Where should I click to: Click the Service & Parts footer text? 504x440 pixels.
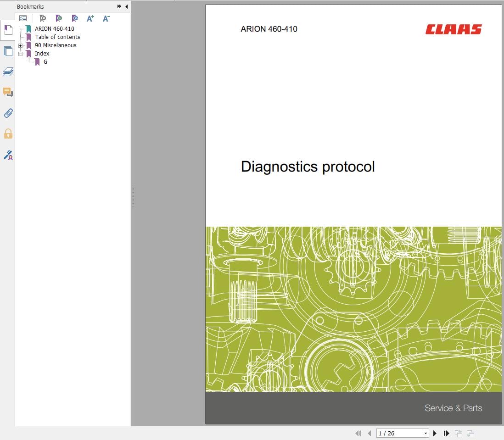pyautogui.click(x=453, y=408)
